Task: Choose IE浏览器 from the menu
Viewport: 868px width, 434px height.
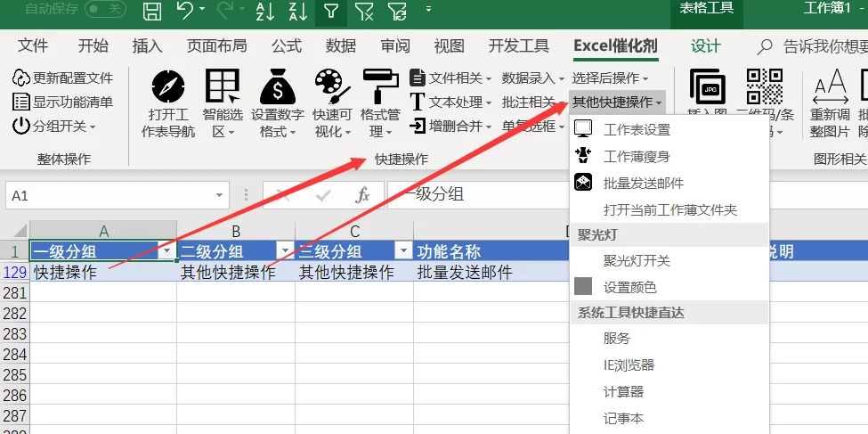Action: [x=669, y=364]
